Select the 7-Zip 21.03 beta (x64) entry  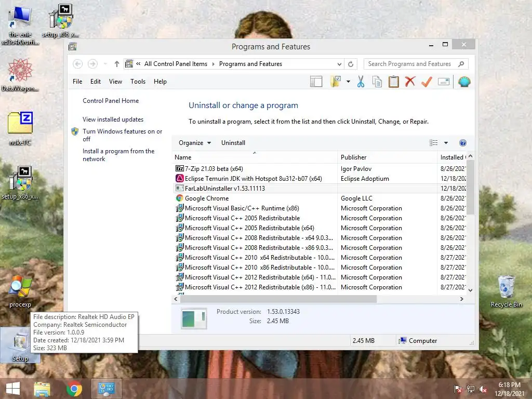click(319, 169)
